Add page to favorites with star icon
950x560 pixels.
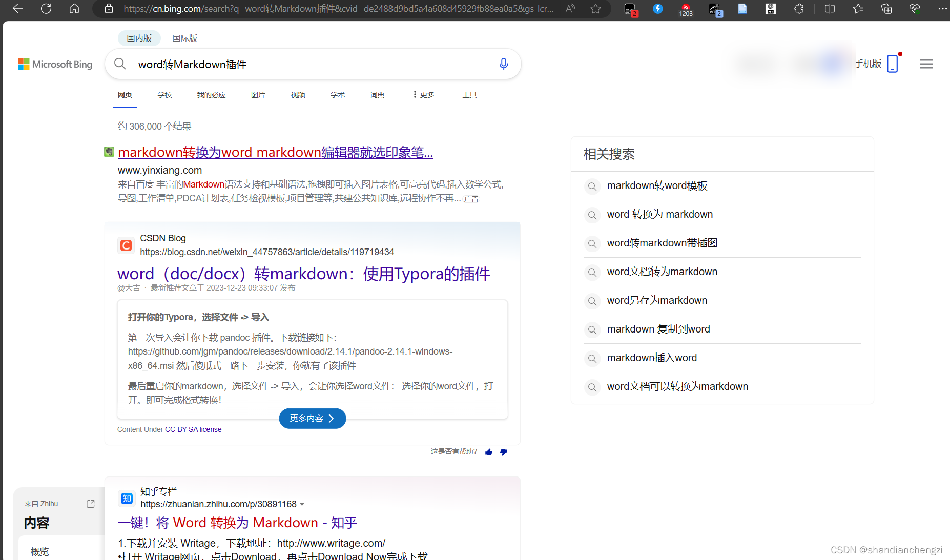[595, 9]
